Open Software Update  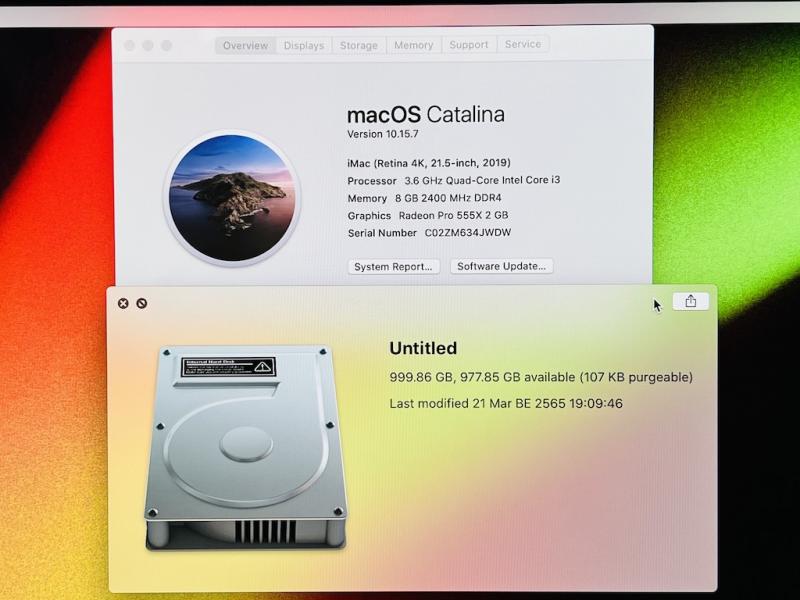click(502, 266)
